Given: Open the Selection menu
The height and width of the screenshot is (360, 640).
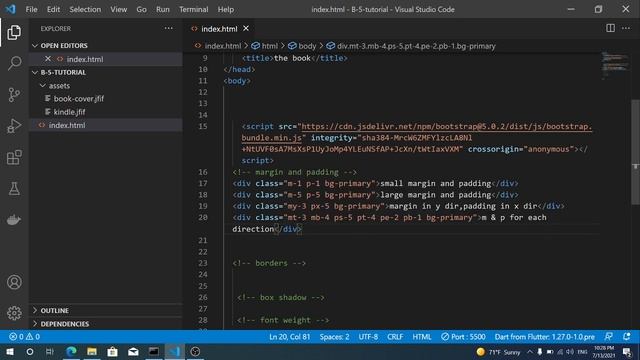Looking at the screenshot, I should coord(85,9).
